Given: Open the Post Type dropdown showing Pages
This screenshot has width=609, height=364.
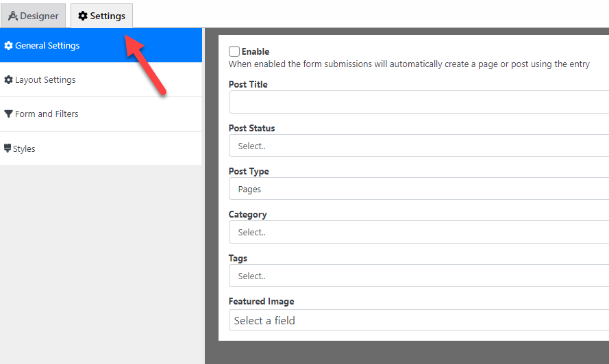Looking at the screenshot, I should pyautogui.click(x=419, y=189).
